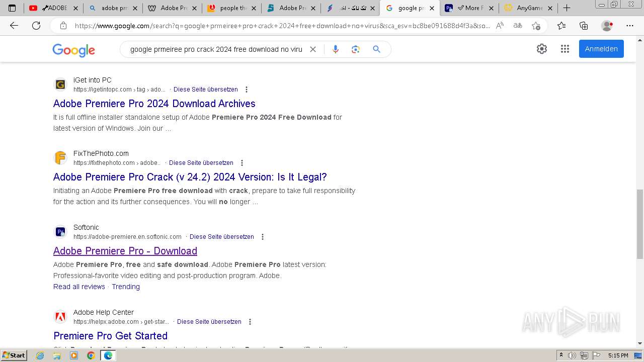644x362 pixels.
Task: Translate the iGet into PC result page
Action: pos(206,89)
